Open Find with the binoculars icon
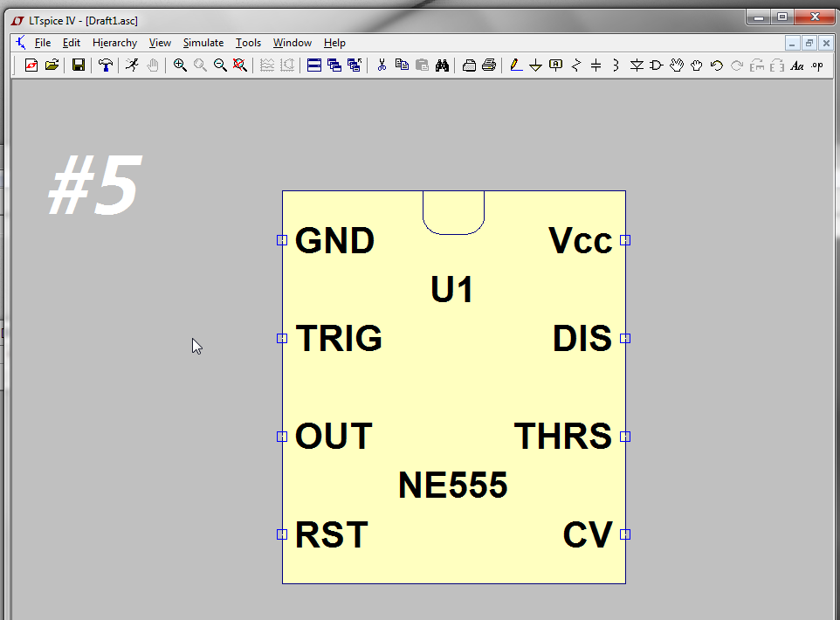Screen dimensions: 840x620 442,65
